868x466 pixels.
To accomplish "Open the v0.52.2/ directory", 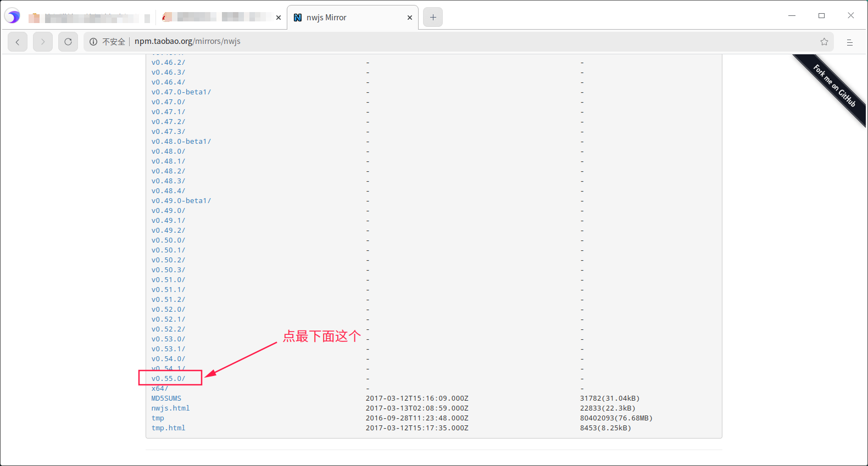I will coord(168,329).
